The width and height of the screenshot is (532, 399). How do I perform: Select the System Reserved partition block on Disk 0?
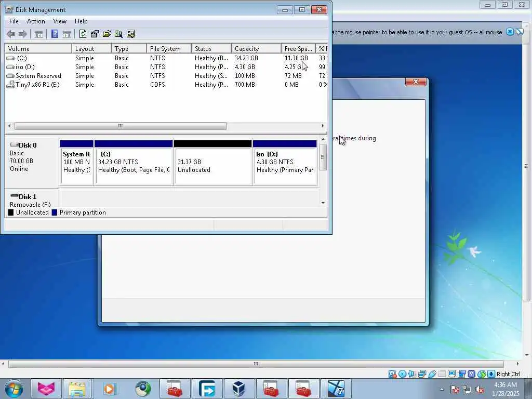point(76,163)
